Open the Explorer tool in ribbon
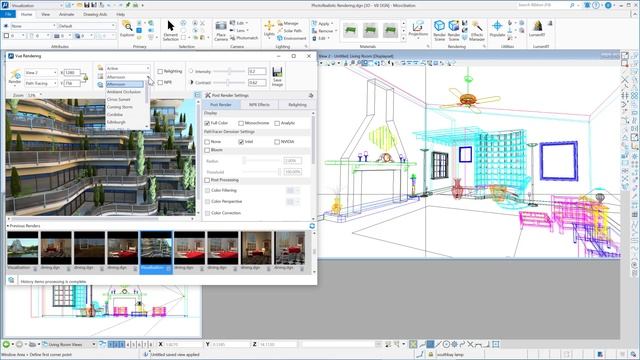 pyautogui.click(x=127, y=29)
